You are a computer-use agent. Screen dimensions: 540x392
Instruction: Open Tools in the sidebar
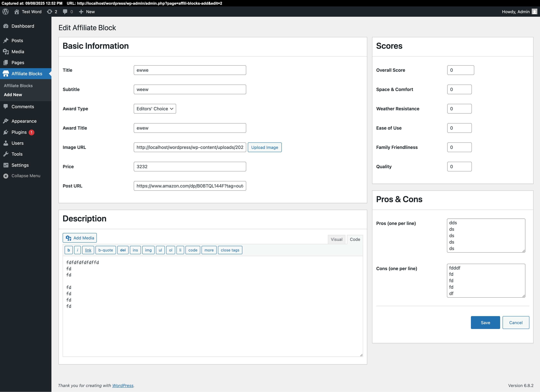pyautogui.click(x=17, y=154)
